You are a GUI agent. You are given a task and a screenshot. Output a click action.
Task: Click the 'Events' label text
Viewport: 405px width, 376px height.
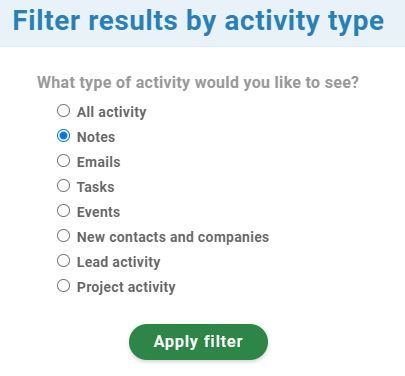(x=98, y=212)
